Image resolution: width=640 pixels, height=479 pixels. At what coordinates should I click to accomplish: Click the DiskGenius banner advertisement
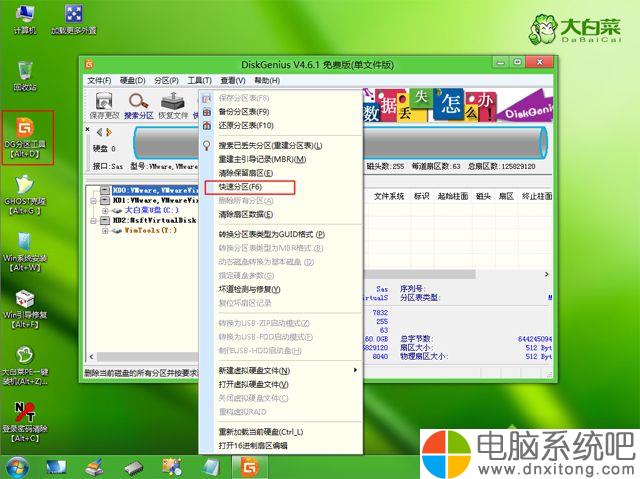[458, 105]
